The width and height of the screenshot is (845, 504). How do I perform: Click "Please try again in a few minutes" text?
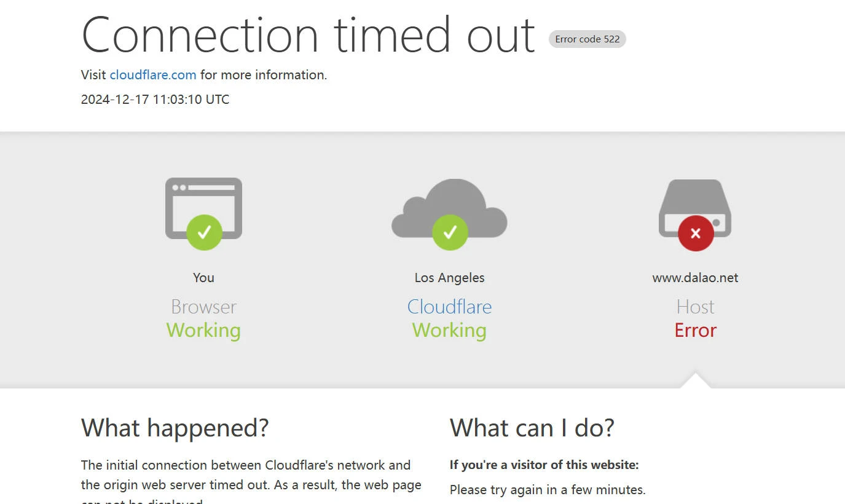548,490
